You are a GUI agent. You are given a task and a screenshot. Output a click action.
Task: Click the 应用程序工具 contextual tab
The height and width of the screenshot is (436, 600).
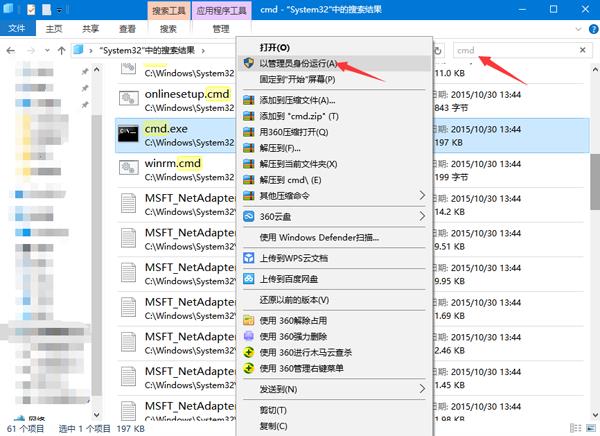(221, 10)
